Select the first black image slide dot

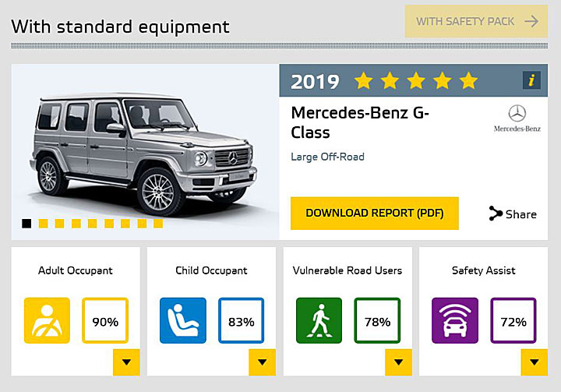[x=26, y=224]
